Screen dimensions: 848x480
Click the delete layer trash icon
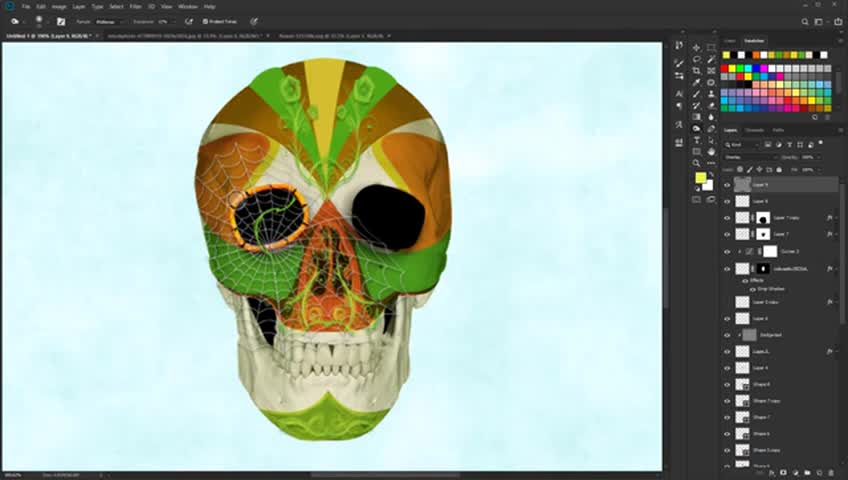(832, 472)
